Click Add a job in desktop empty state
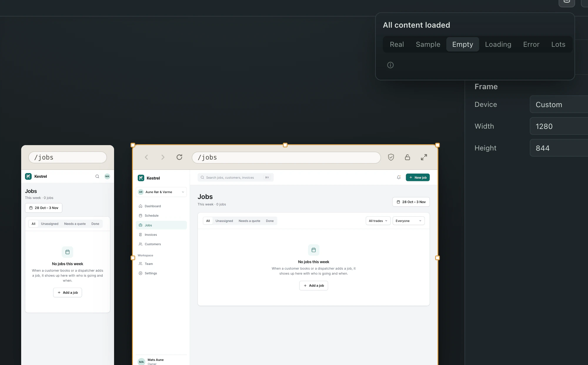 314,286
